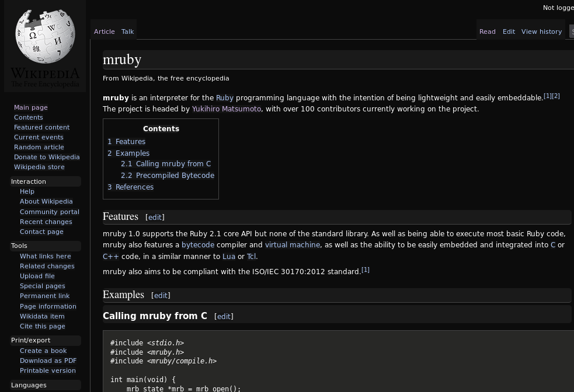Screen dimensions: 574x392
Task: Open Yukihiro Matsumoto article link
Action: (226, 109)
